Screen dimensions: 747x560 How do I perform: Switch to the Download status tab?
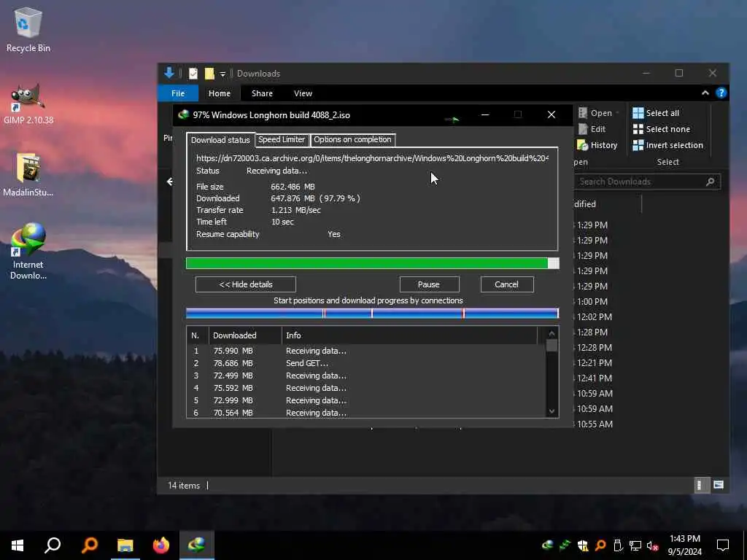pos(220,139)
